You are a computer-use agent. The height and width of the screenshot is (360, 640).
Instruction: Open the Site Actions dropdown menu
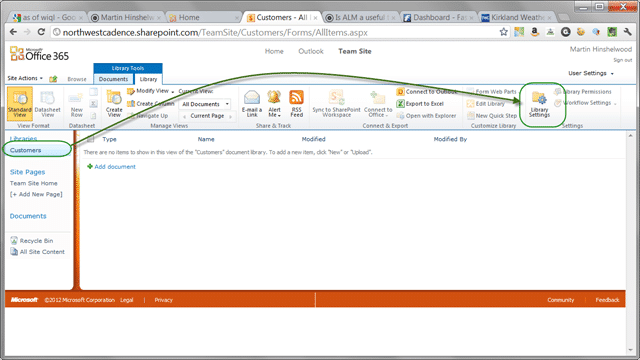25,78
